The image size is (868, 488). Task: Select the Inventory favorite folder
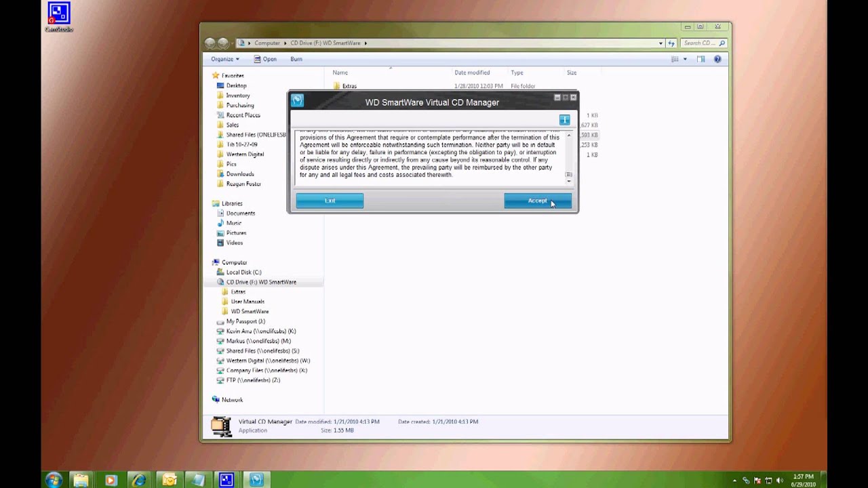pyautogui.click(x=238, y=96)
